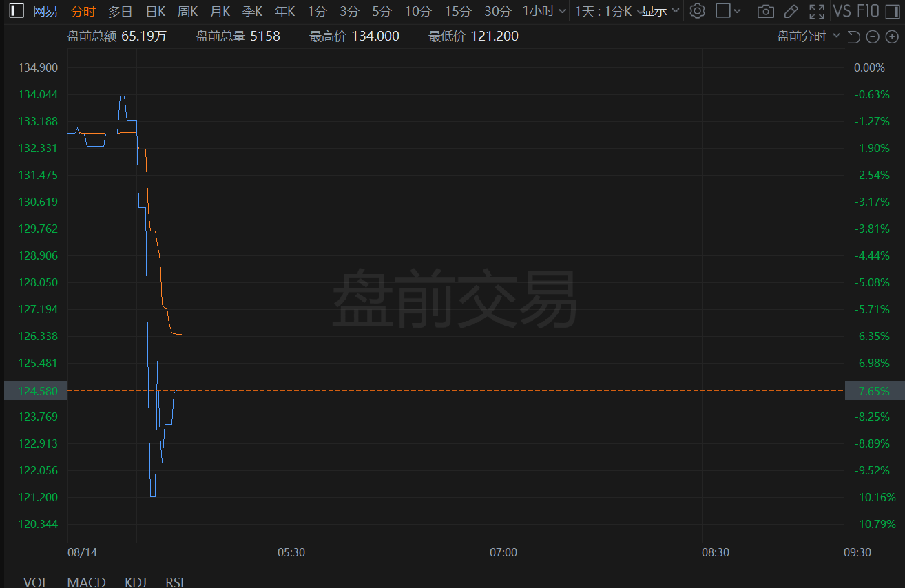Click the 07:00 time axis label
The height and width of the screenshot is (588, 905).
pyautogui.click(x=503, y=552)
